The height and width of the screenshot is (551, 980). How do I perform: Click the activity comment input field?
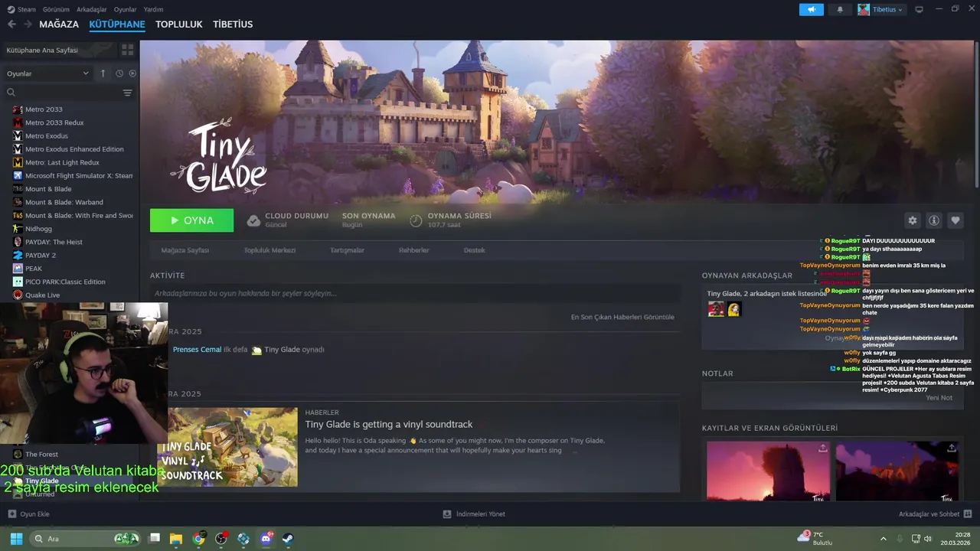pos(415,293)
